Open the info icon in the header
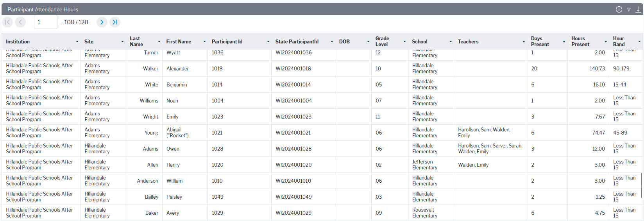The image size is (644, 221). click(x=619, y=9)
